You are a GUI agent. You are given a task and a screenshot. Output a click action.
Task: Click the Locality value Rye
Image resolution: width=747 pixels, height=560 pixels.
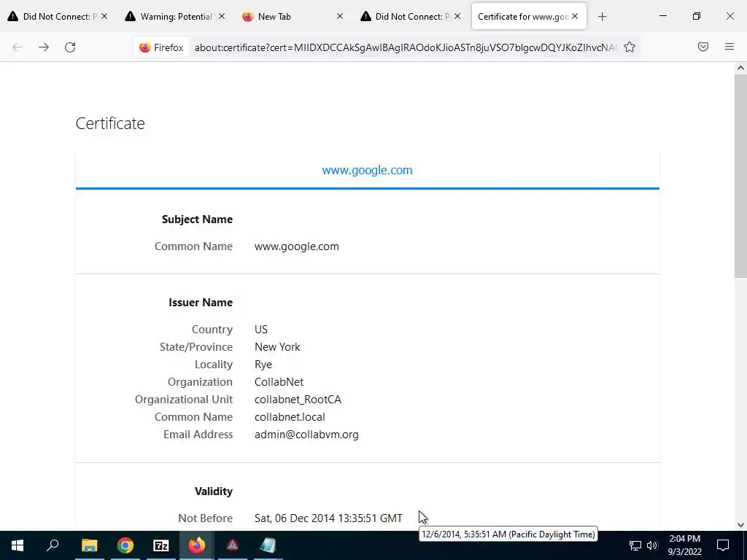pos(263,365)
